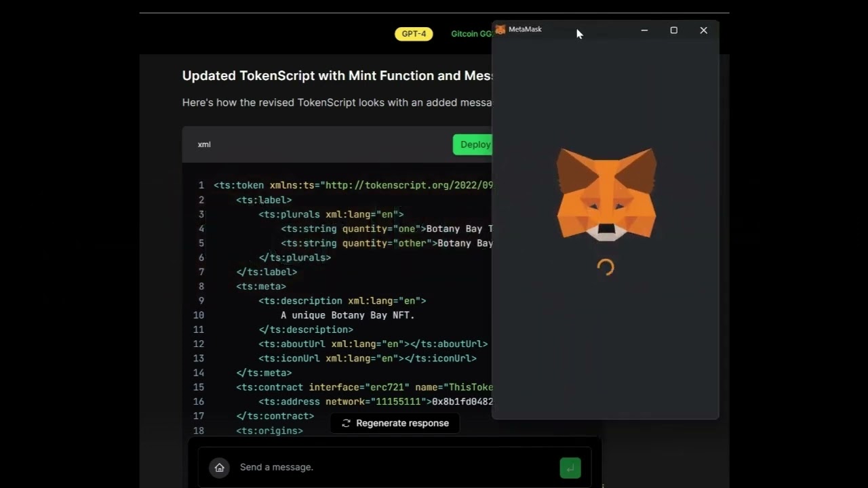
Task: Click the home icon beside message box
Action: pos(219,468)
